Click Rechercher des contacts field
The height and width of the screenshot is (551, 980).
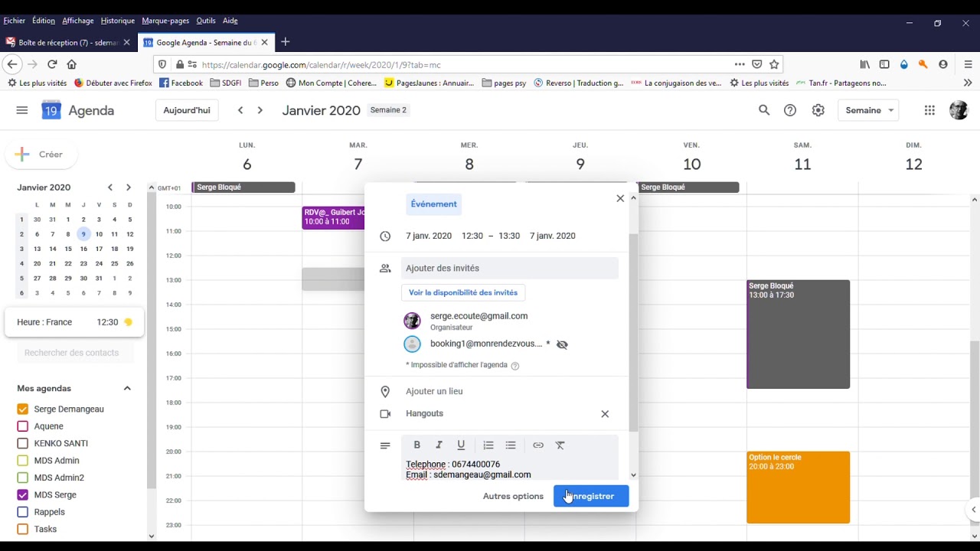pos(74,353)
